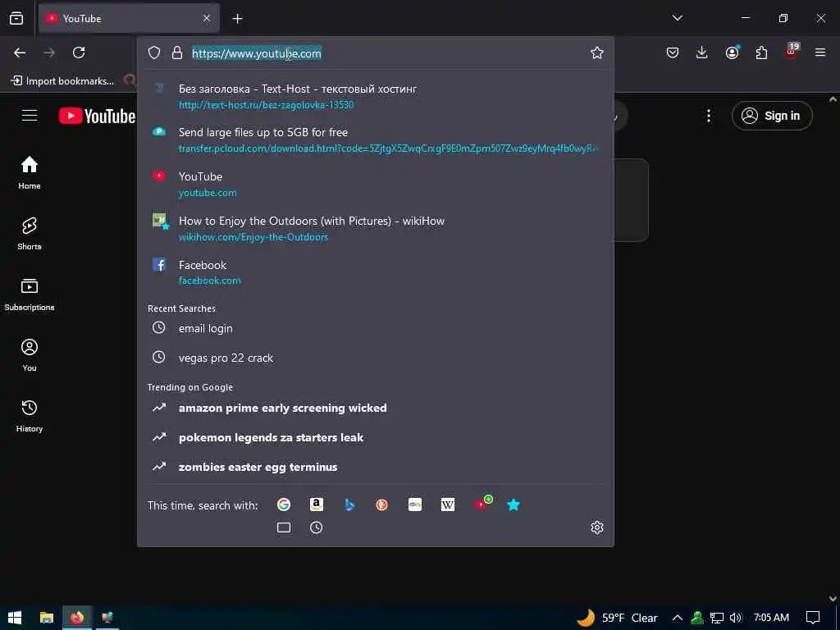Click the taskbar volume speaker icon

[736, 618]
